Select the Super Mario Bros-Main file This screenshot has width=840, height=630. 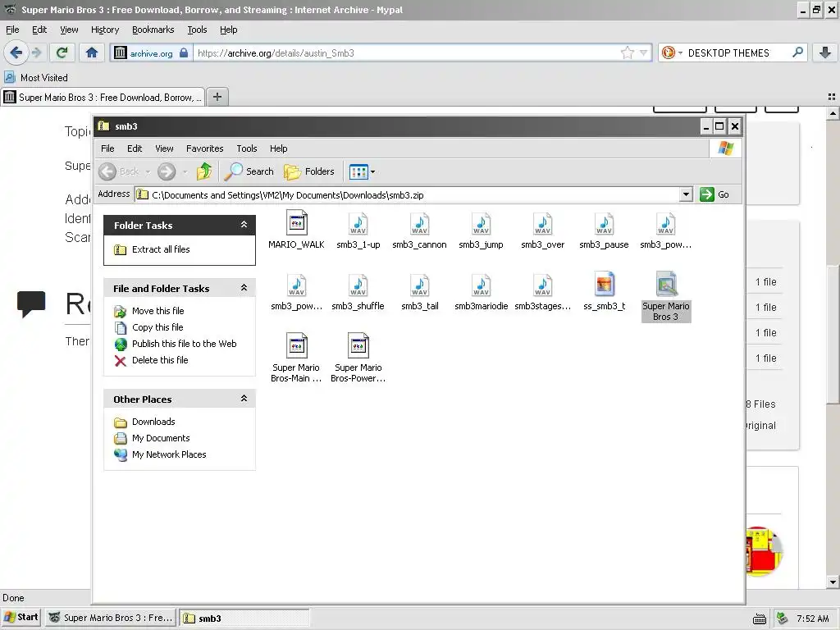click(296, 358)
